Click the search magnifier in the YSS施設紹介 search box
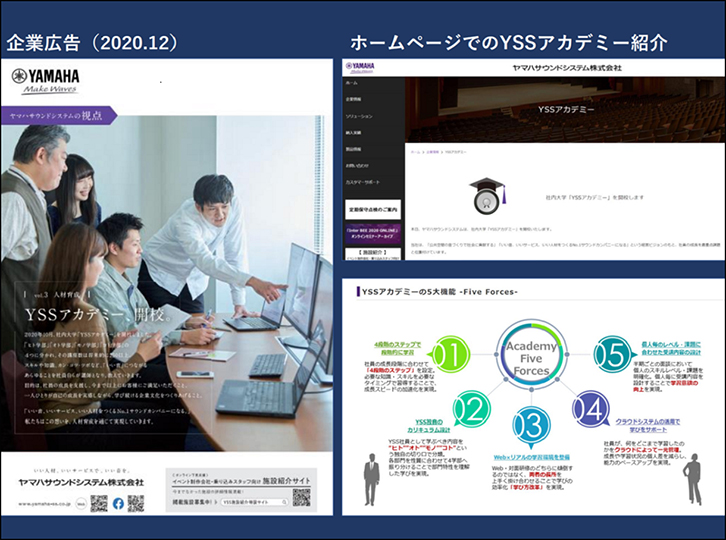726x540 pixels. click(x=284, y=502)
